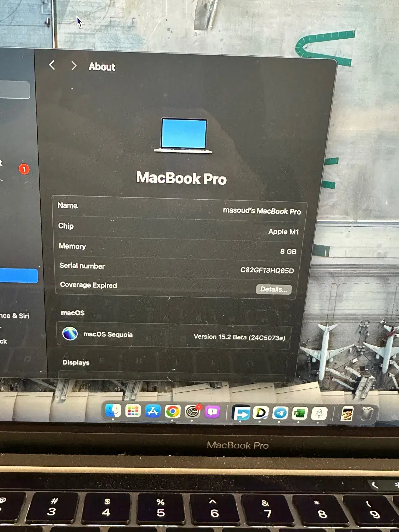Click the MacBook Pro laptop illustration

point(183,136)
